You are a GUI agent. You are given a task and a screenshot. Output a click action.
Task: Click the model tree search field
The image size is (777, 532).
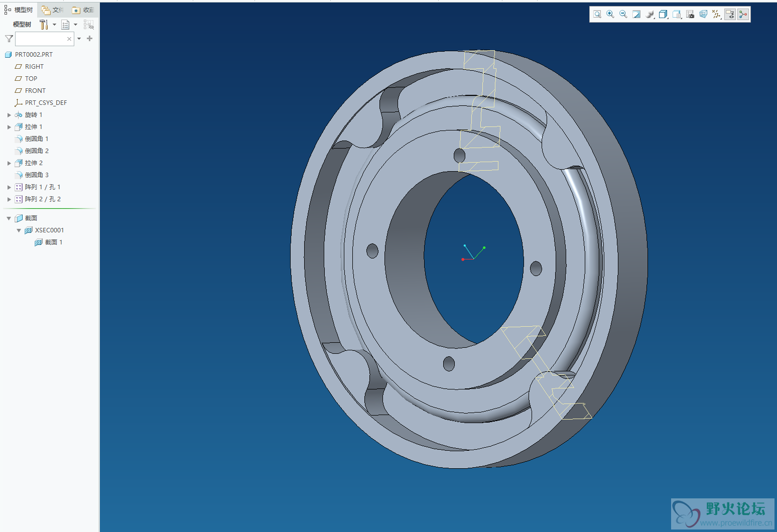45,39
